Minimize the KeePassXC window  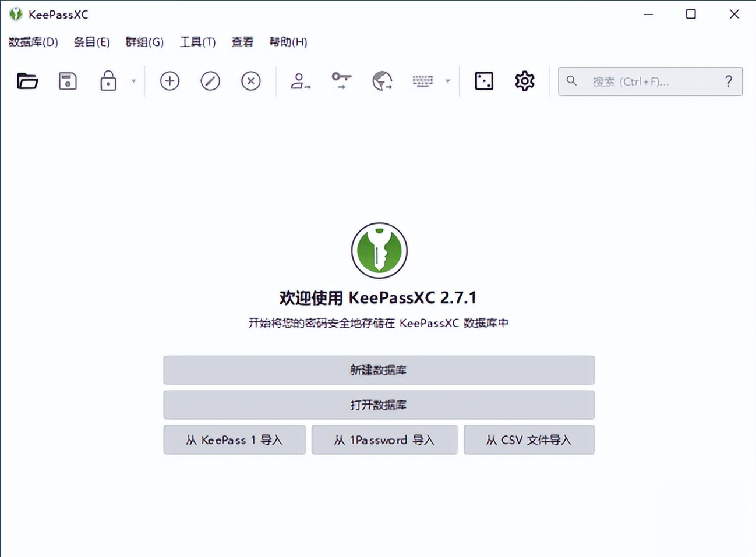click(648, 14)
